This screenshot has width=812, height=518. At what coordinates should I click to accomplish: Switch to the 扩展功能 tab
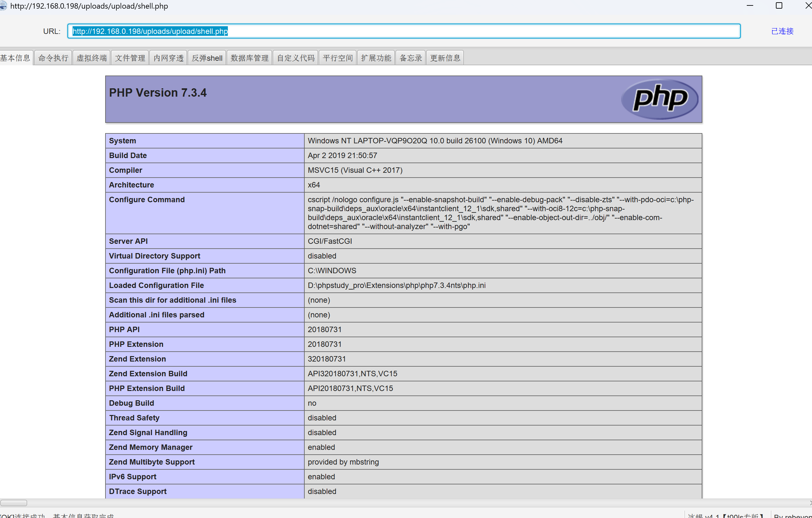tap(376, 58)
